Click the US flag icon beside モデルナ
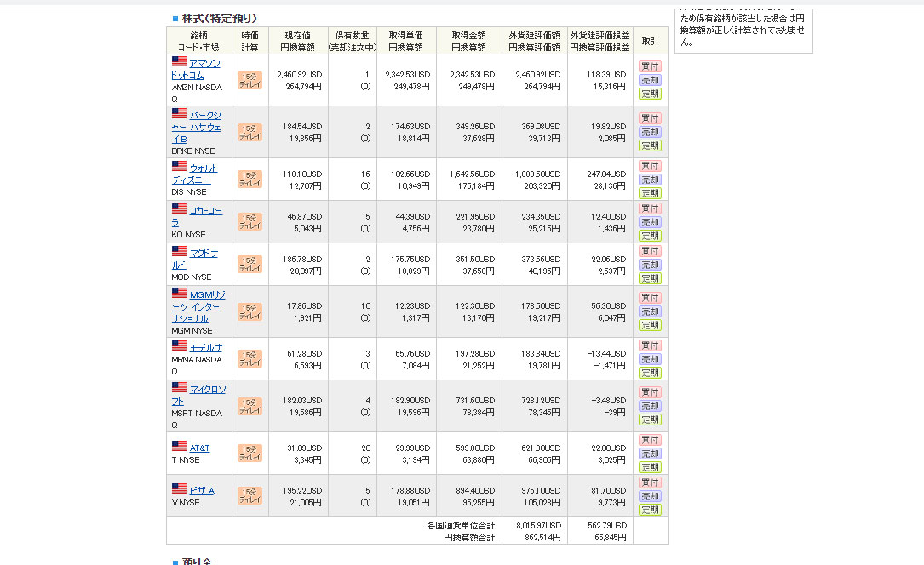The height and width of the screenshot is (565, 924). 179,345
